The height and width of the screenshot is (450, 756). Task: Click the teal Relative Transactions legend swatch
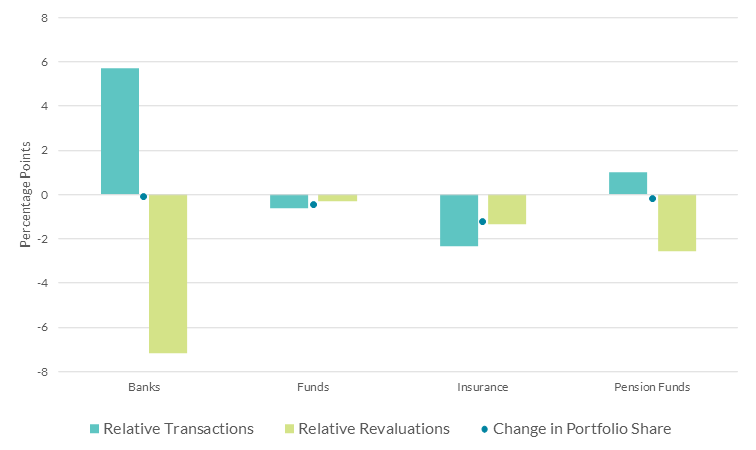(x=94, y=429)
